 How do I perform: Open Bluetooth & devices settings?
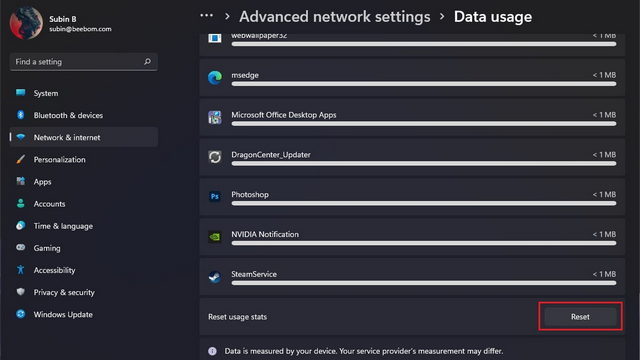tap(84, 115)
